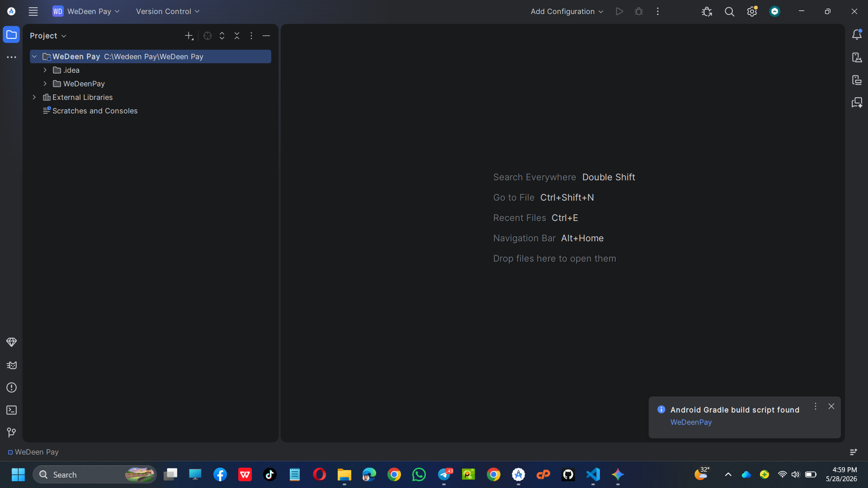Viewport: 868px width, 488px height.
Task: Open the account profile avatar
Action: [775, 11]
